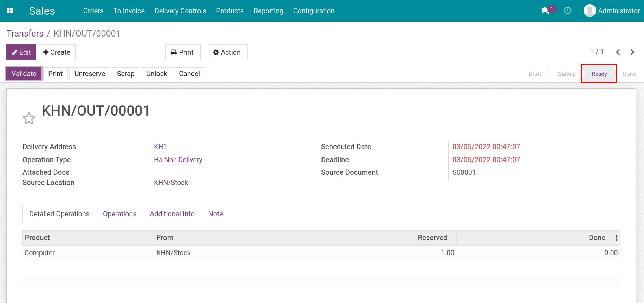Click the Transfers breadcrumb link
Image resolution: width=644 pixels, height=303 pixels.
tap(25, 33)
